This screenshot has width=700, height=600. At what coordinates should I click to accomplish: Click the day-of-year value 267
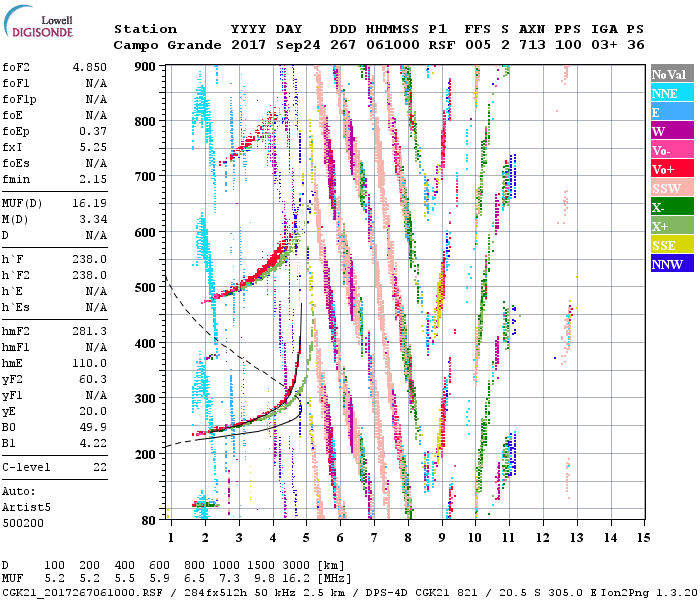[343, 45]
